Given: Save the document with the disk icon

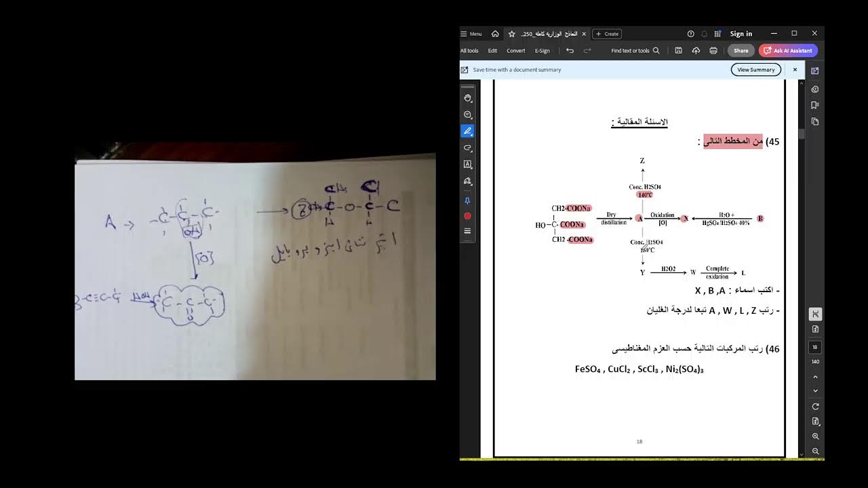Looking at the screenshot, I should click(678, 51).
